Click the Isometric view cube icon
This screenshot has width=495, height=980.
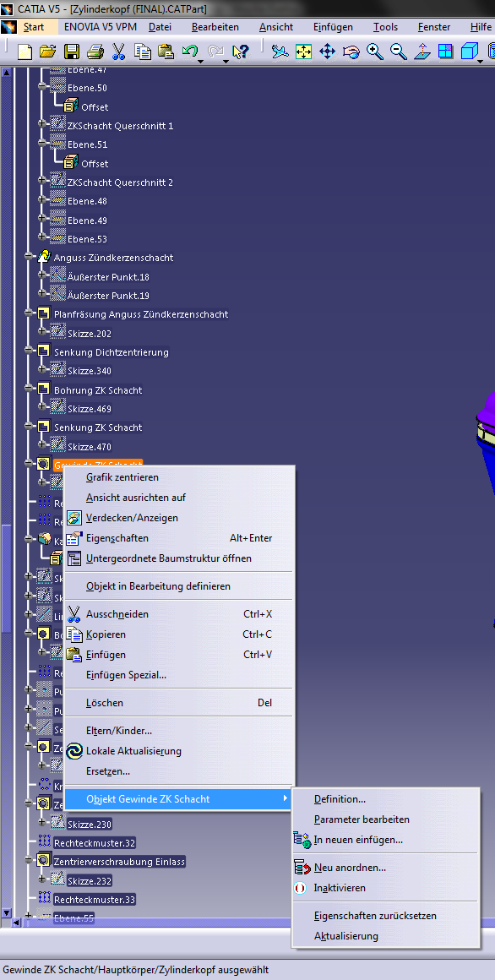click(470, 52)
